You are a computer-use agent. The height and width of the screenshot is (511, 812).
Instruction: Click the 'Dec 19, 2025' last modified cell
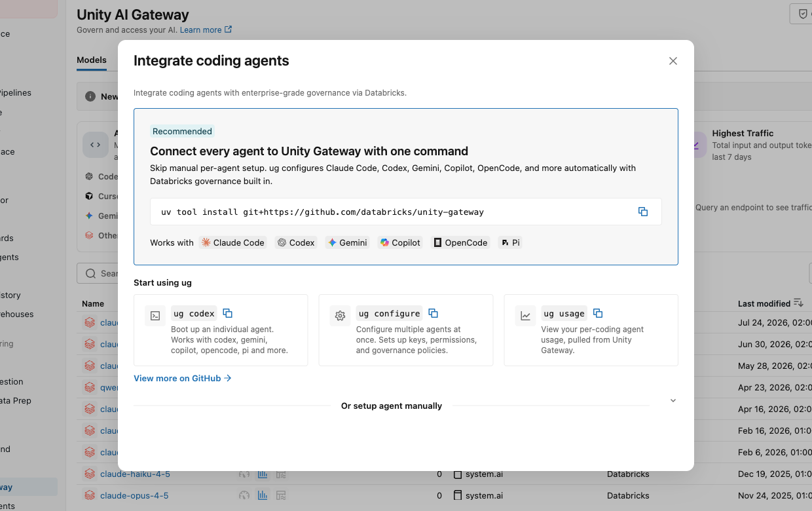(x=775, y=474)
